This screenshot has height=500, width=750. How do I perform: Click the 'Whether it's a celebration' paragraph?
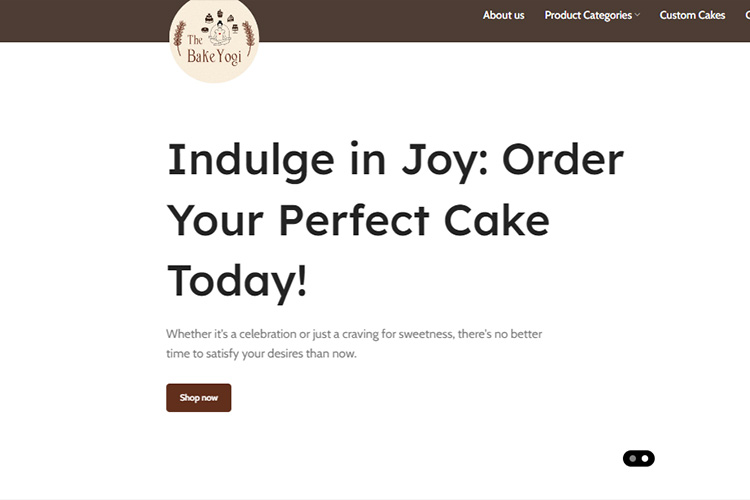pos(354,344)
